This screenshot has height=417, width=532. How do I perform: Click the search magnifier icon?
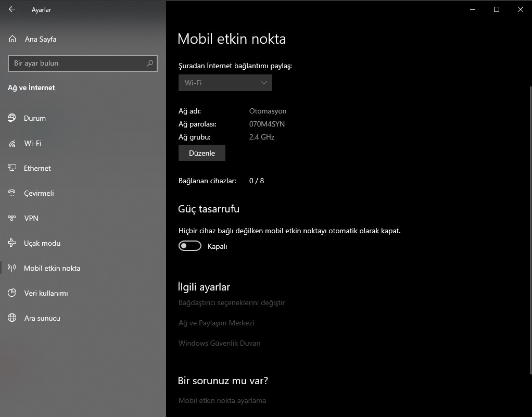click(x=150, y=64)
